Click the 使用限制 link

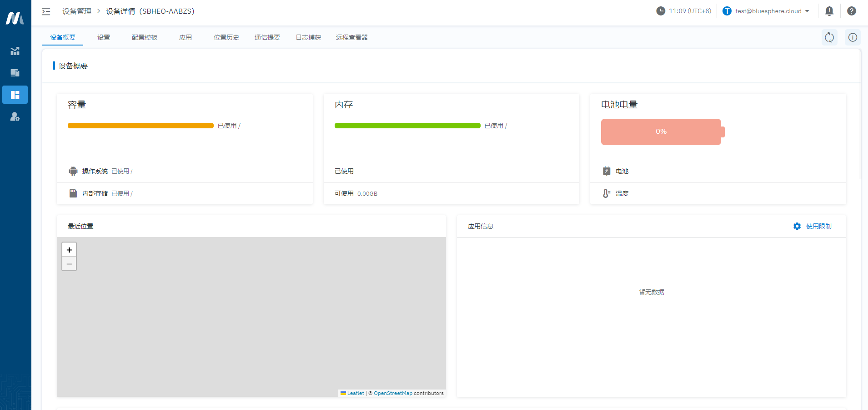click(x=818, y=226)
